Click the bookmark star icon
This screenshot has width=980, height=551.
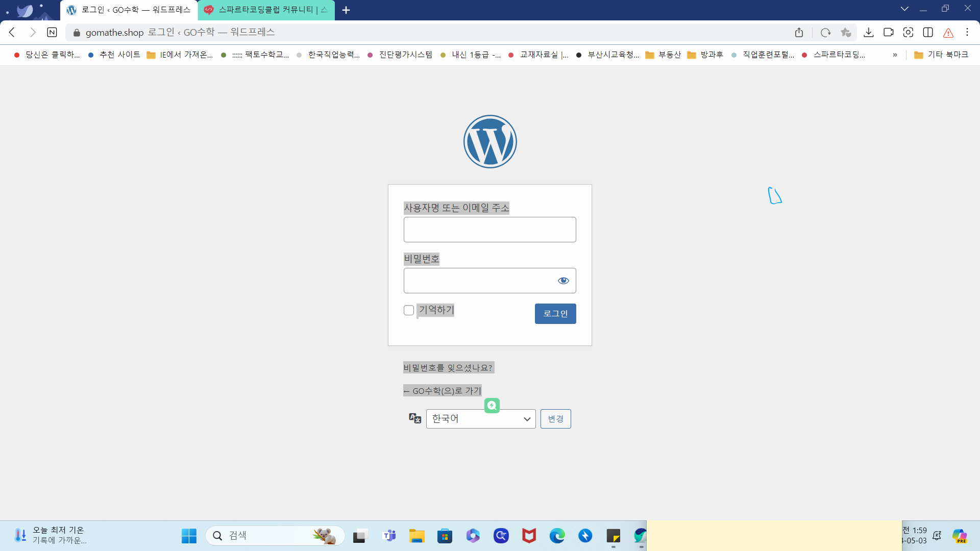coord(846,33)
